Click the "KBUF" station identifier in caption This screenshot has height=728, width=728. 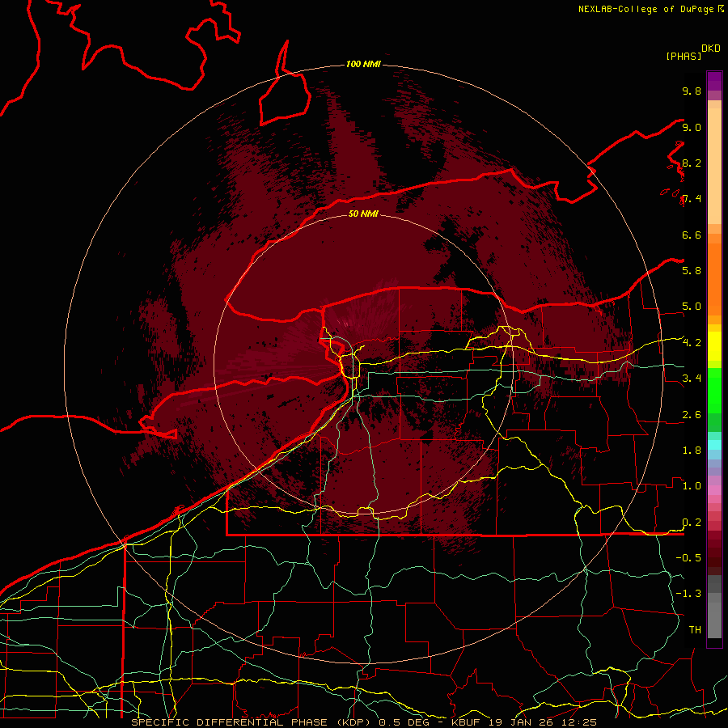point(468,722)
